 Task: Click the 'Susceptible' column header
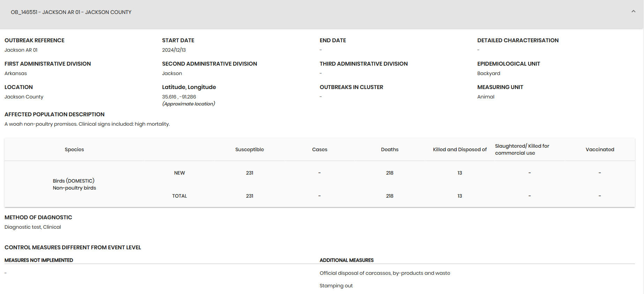click(249, 149)
